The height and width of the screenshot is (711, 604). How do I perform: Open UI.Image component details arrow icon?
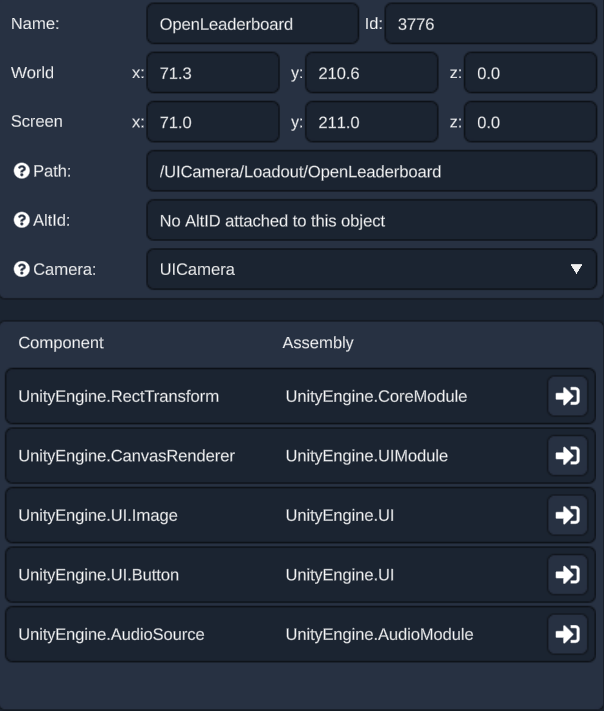click(x=568, y=515)
